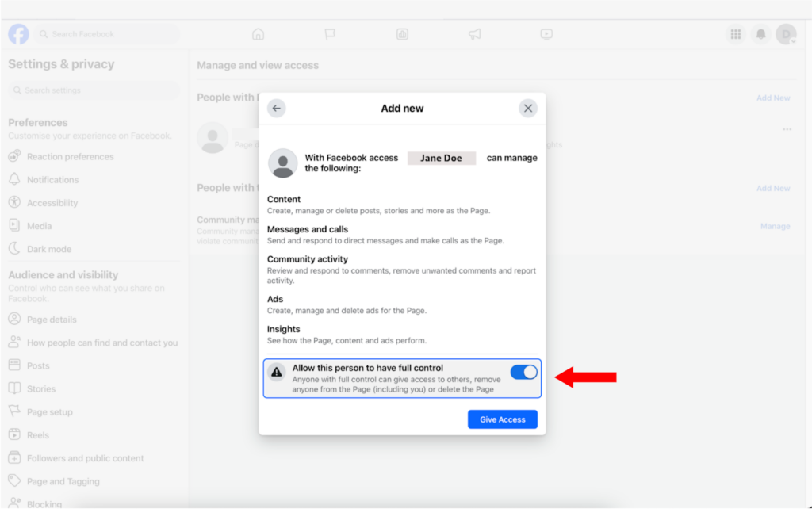Click the Ads permission heading
812x509 pixels.
(275, 299)
